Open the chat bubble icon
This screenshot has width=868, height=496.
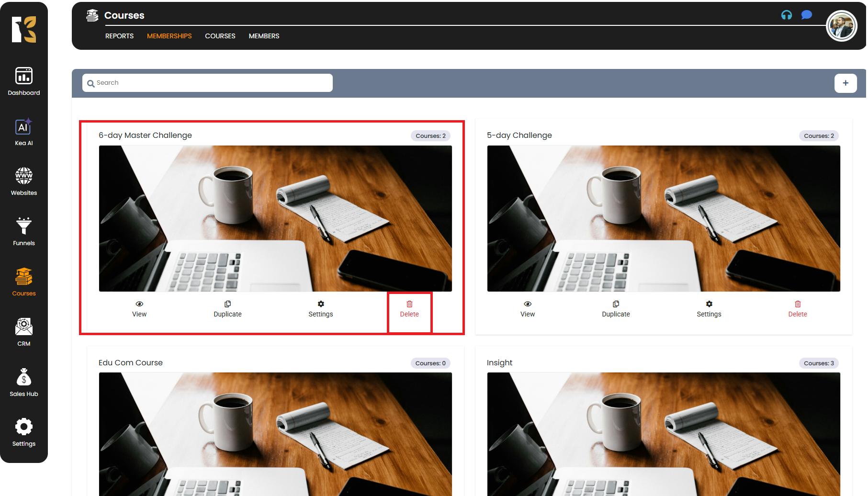(806, 15)
